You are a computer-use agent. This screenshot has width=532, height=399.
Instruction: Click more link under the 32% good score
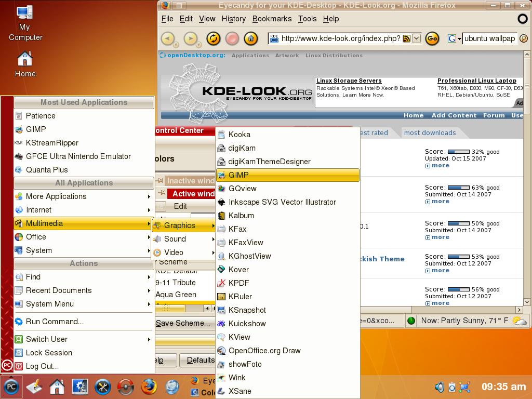pyautogui.click(x=441, y=166)
